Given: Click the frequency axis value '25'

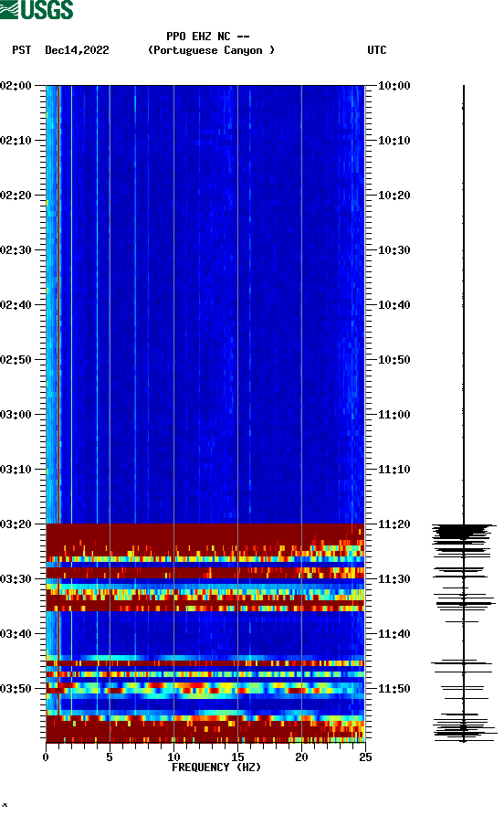Looking at the screenshot, I should point(365,757).
